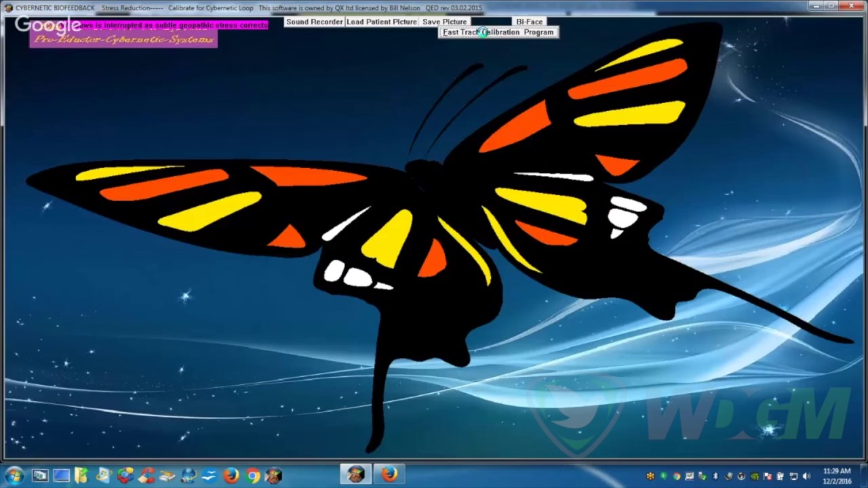This screenshot has height=488, width=868.
Task: Launch CCleaner from the taskbar
Action: coord(147,476)
